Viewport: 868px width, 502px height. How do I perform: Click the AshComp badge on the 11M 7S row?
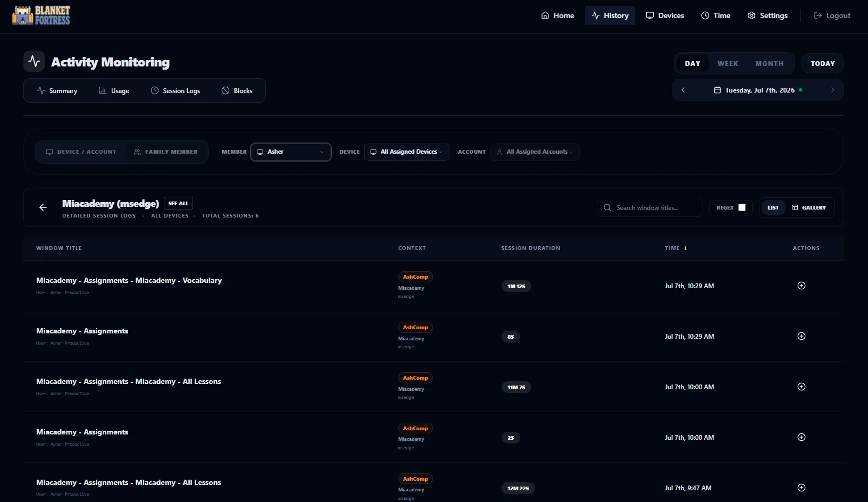click(x=415, y=378)
